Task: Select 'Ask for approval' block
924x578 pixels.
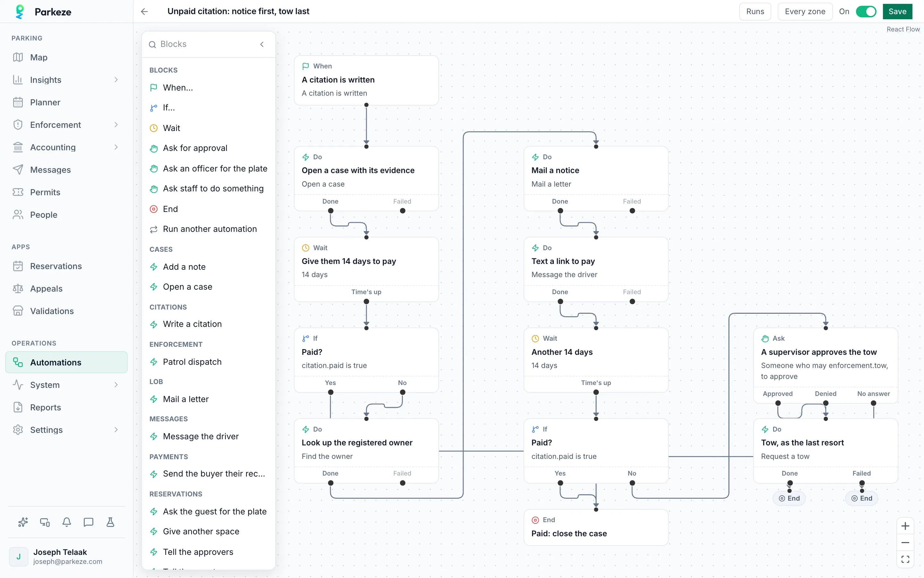Action: coord(209,148)
